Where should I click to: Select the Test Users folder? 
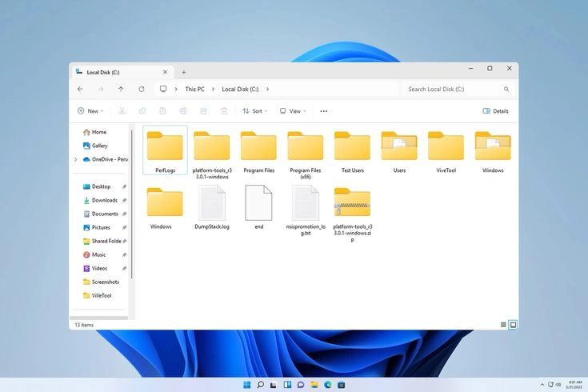[x=353, y=151]
